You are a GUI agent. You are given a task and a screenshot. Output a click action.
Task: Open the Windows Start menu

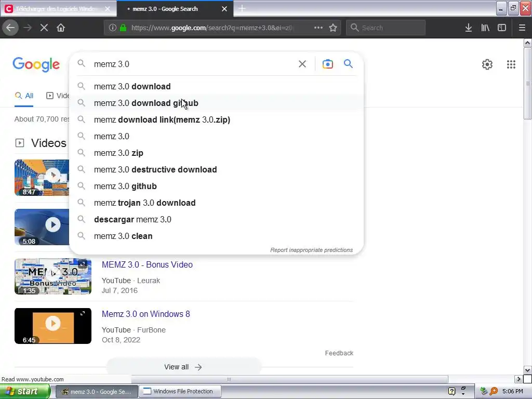tap(25, 391)
